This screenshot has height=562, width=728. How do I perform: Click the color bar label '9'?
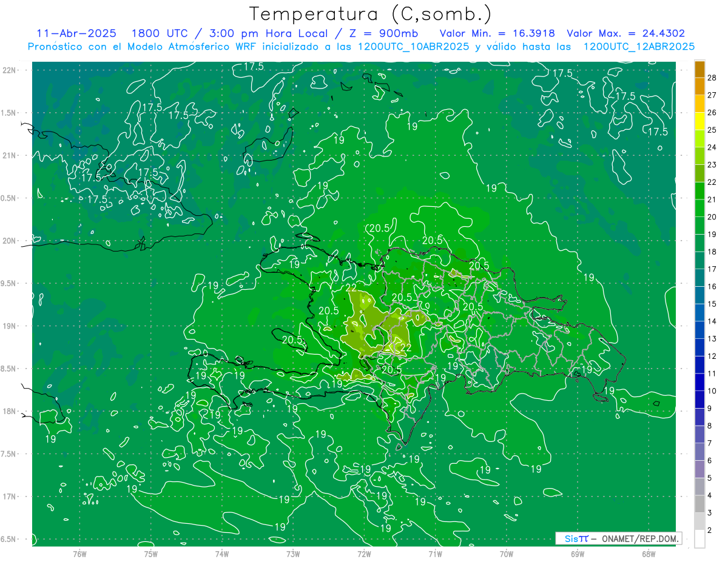click(710, 408)
